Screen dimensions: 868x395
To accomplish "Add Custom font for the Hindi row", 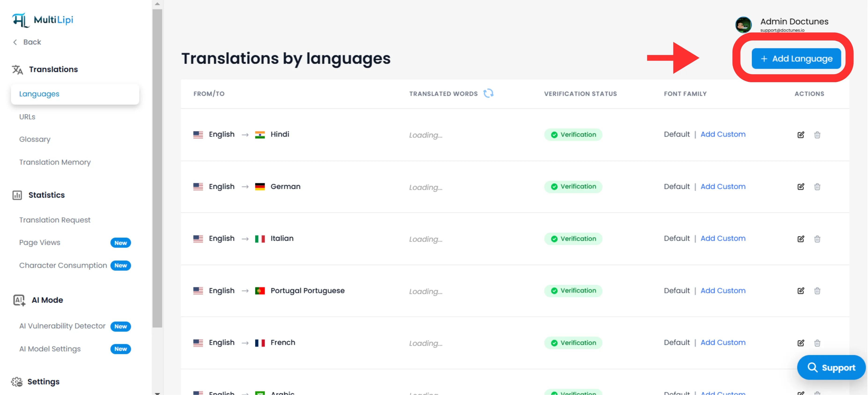I will click(x=723, y=134).
